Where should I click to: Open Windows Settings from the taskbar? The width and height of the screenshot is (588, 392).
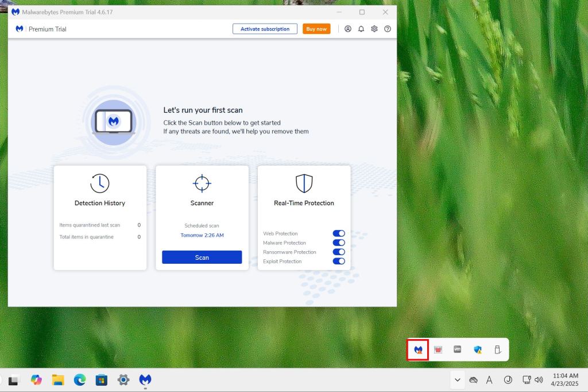pos(123,380)
